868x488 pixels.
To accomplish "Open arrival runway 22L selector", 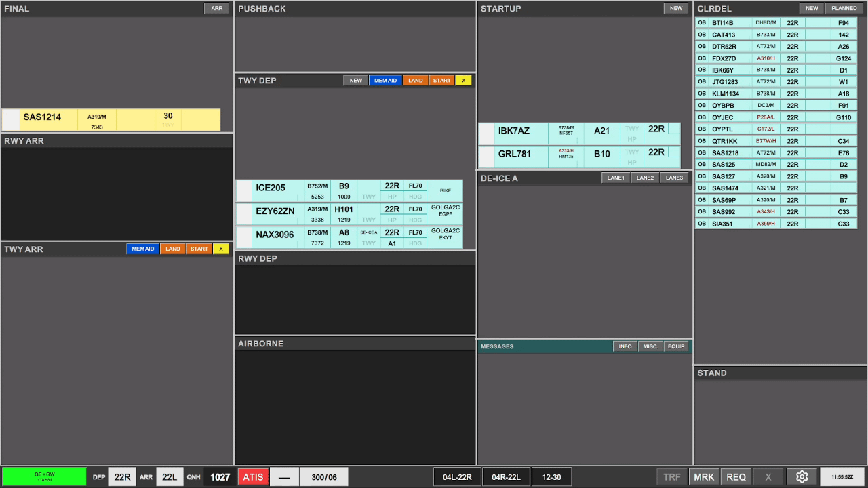I will (x=170, y=477).
